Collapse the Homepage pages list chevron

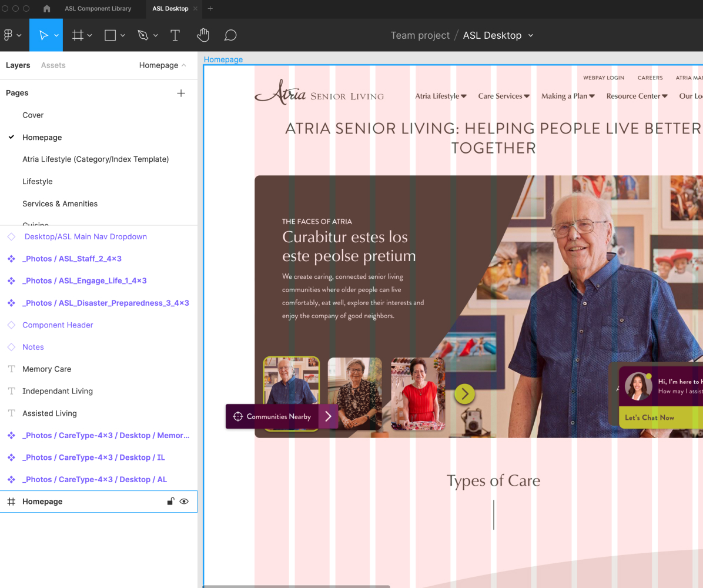[184, 65]
